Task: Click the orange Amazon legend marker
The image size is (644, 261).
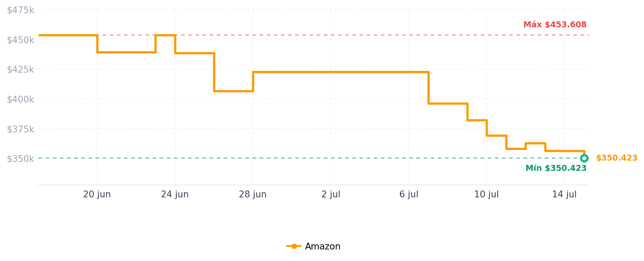Action: [294, 246]
